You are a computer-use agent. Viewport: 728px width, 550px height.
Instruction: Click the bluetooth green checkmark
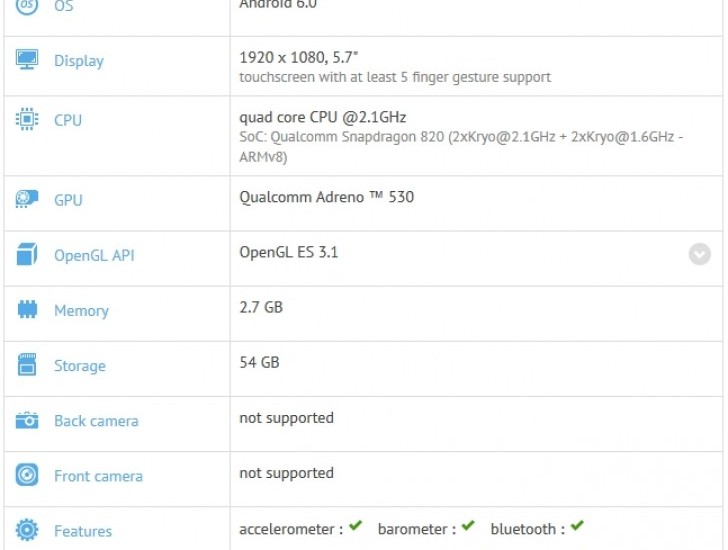(577, 527)
